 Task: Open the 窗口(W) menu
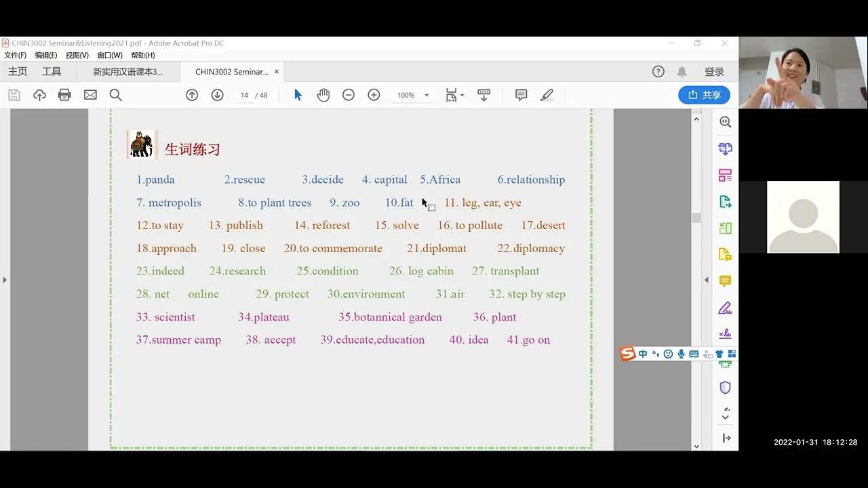(x=110, y=55)
